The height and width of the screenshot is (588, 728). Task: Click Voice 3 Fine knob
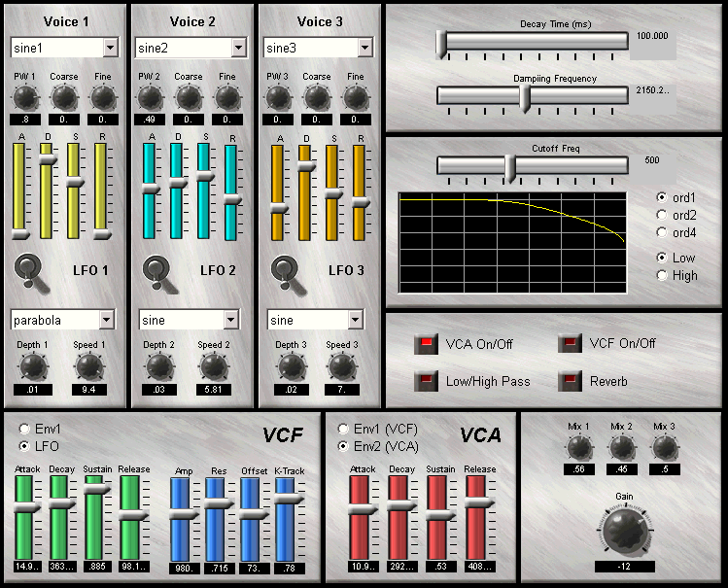pyautogui.click(x=356, y=98)
